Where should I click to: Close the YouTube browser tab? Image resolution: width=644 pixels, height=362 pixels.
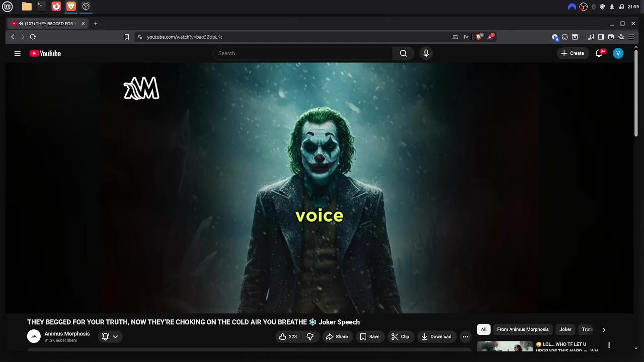pos(83,24)
